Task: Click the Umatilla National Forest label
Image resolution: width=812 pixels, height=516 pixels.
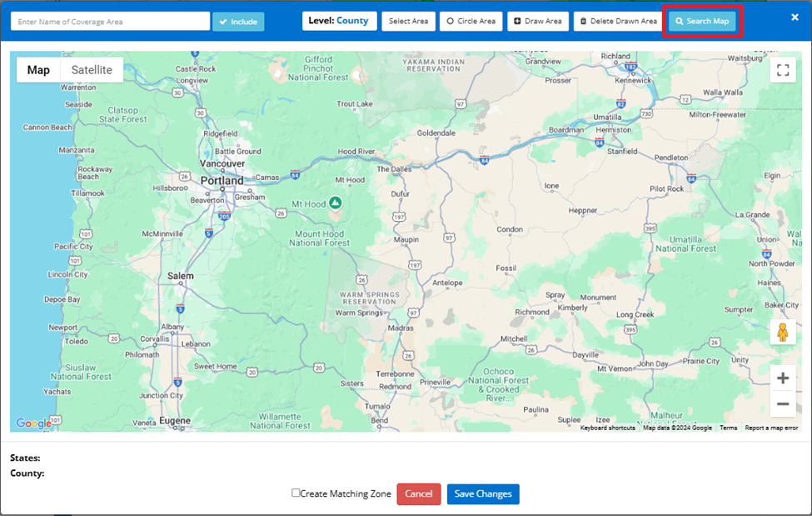Action: pyautogui.click(x=685, y=243)
